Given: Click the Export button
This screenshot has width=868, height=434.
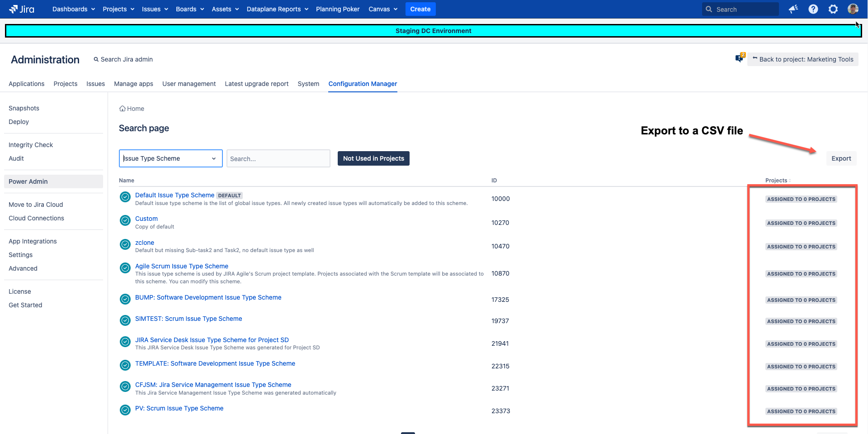Looking at the screenshot, I should (841, 158).
